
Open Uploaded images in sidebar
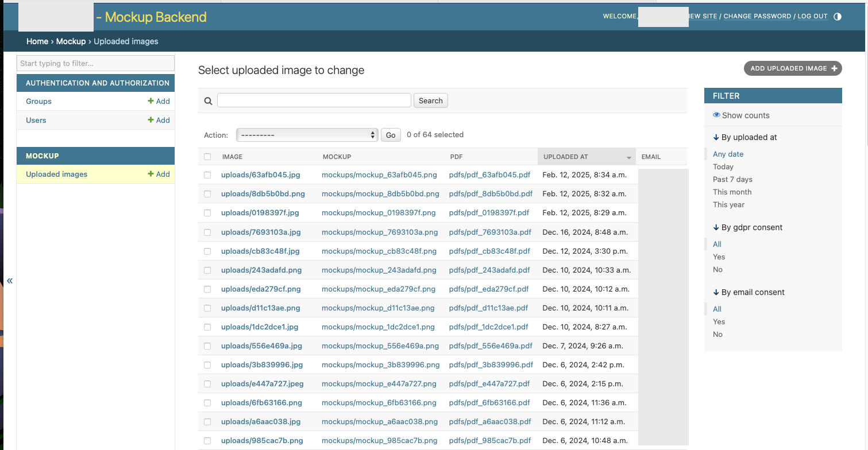[56, 174]
